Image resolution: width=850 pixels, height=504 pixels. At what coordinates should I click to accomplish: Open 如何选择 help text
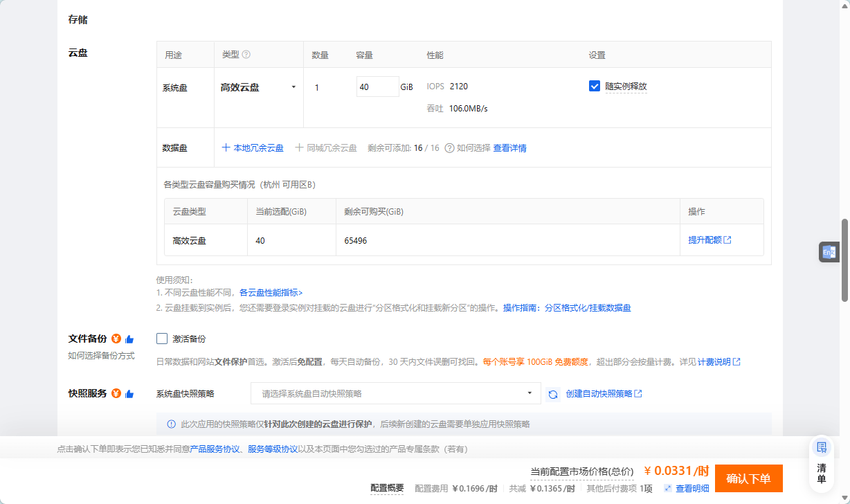pos(473,148)
